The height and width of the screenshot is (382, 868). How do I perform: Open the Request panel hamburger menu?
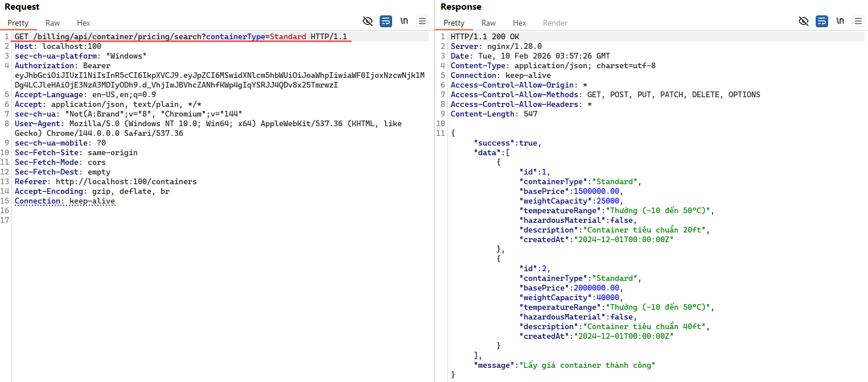coord(422,22)
